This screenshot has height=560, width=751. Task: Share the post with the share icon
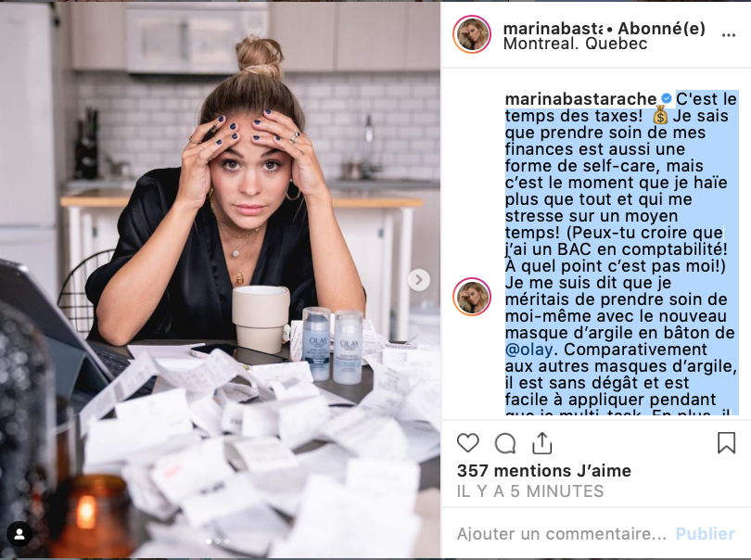(542, 443)
